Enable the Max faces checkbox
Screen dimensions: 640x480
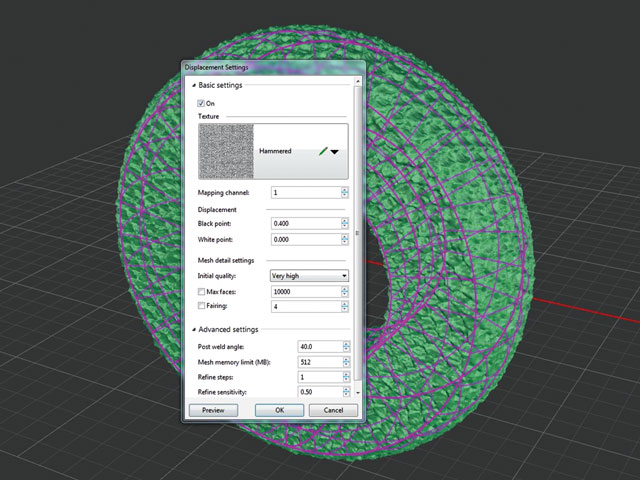click(201, 292)
